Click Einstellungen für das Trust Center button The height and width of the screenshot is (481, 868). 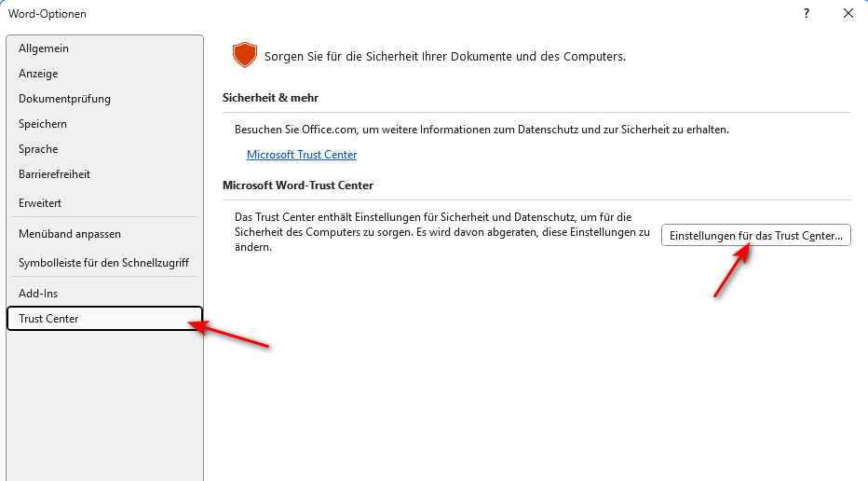(x=755, y=236)
